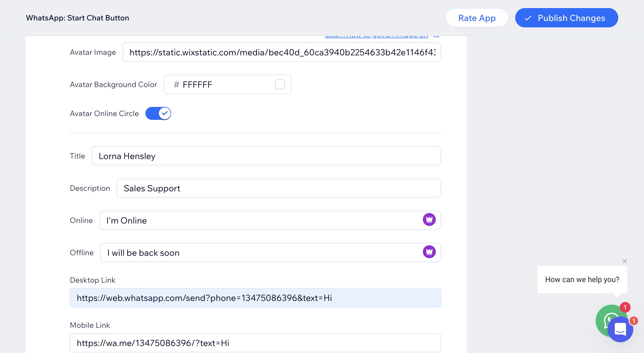Edit the Online status text field
644x353 pixels.
tap(270, 220)
